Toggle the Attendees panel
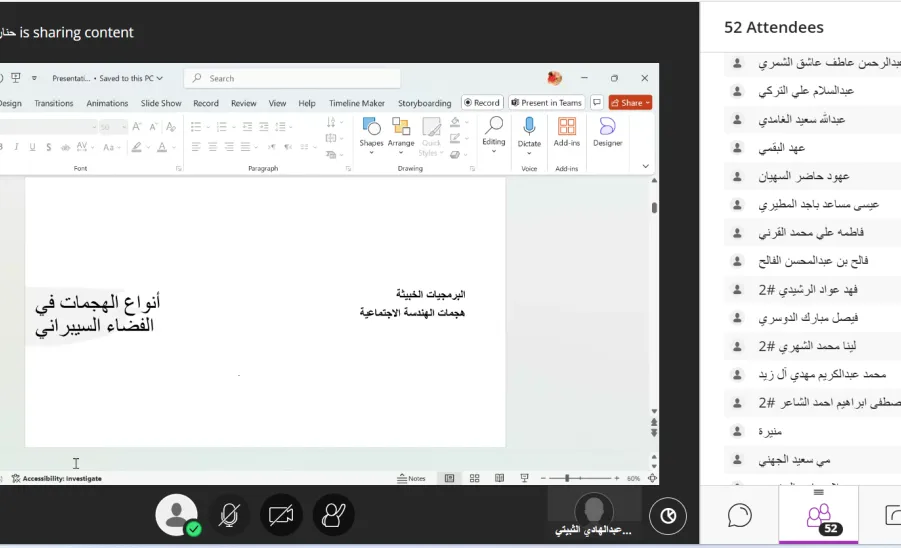Viewport: 901px width, 548px height. (x=819, y=517)
